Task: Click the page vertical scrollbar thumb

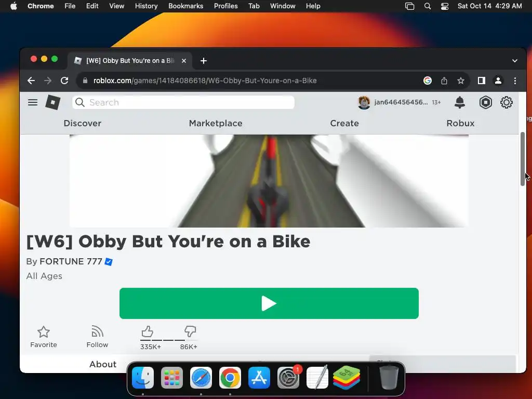Action: pyautogui.click(x=523, y=159)
